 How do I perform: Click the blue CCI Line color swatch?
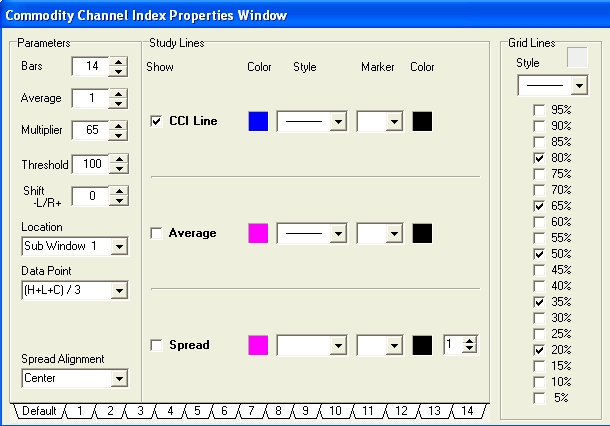point(258,121)
